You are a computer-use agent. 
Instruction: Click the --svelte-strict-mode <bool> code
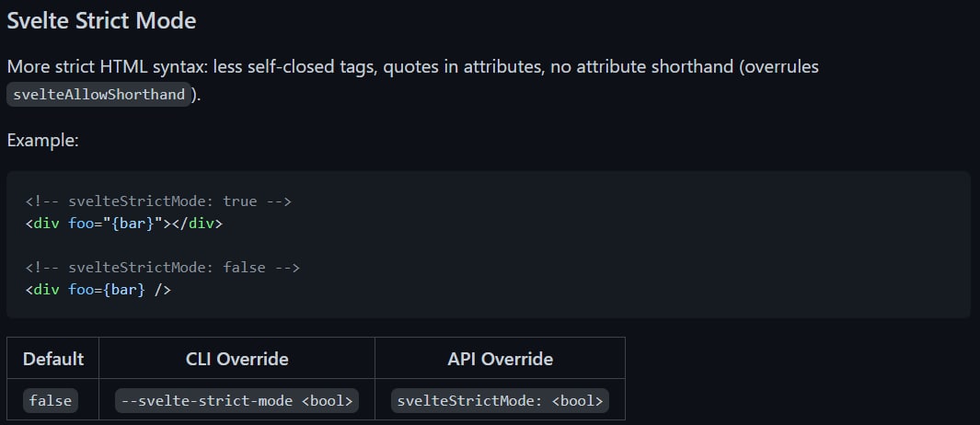click(x=236, y=401)
